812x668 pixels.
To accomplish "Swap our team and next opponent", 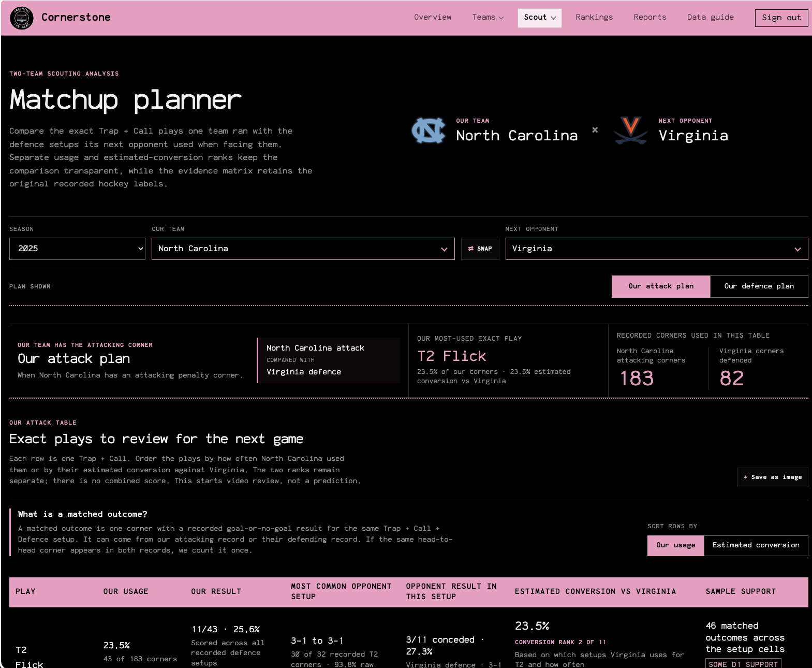I will [480, 249].
